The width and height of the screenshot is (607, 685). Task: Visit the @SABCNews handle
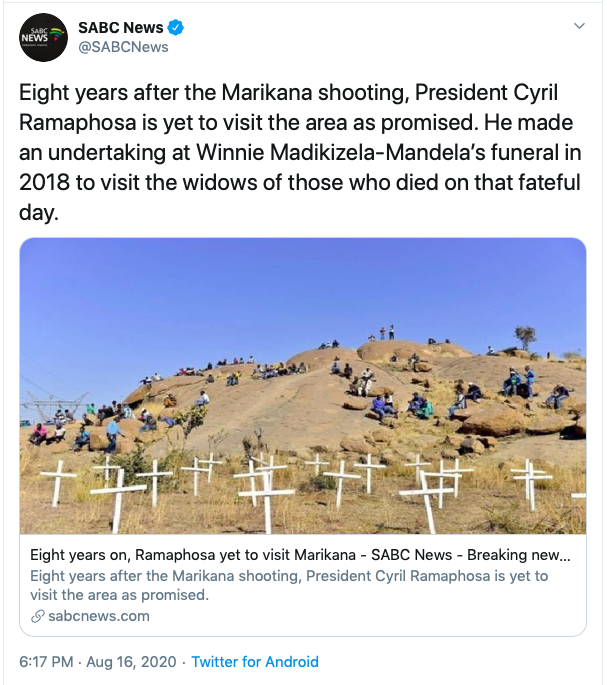123,47
